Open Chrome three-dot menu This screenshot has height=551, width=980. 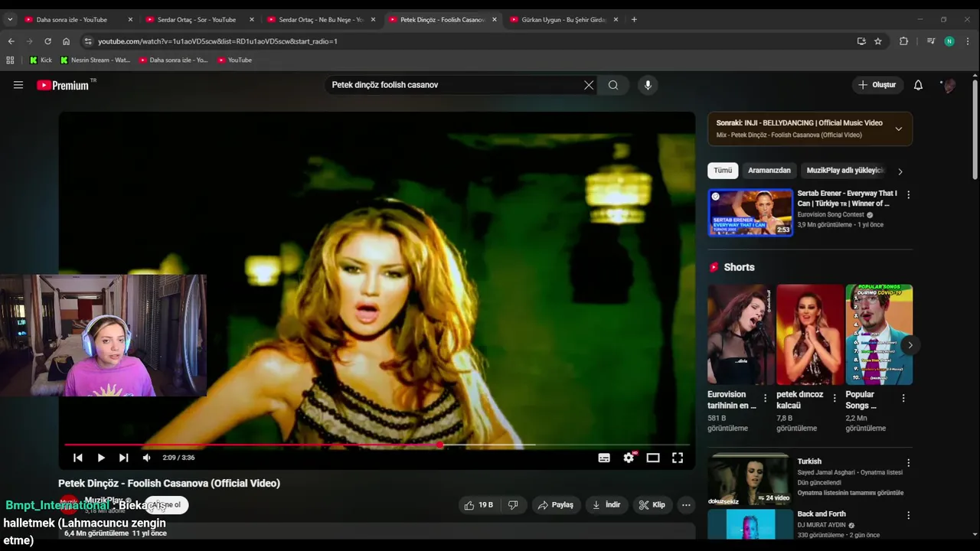(x=968, y=41)
